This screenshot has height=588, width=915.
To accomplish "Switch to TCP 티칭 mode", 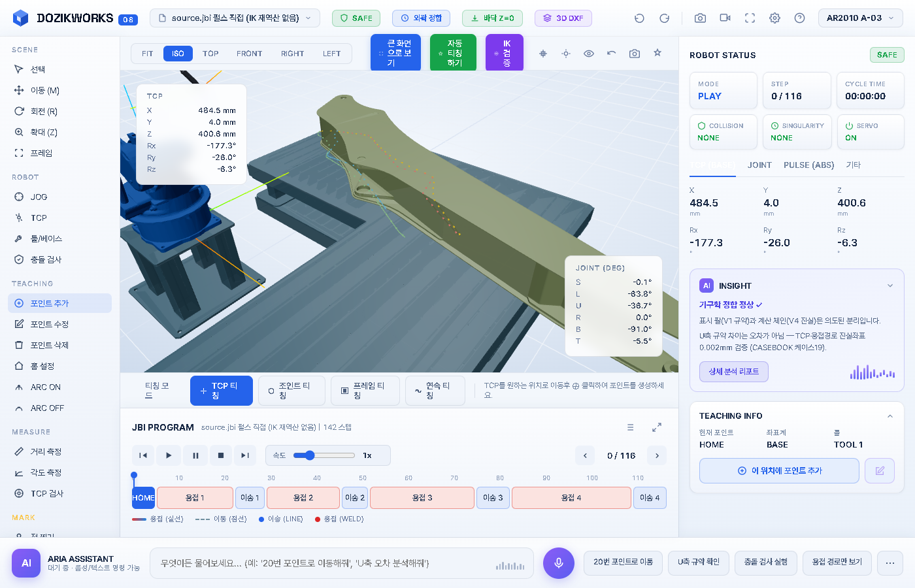I will tap(222, 391).
